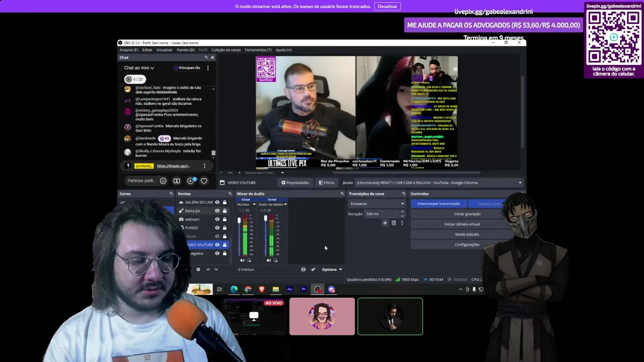The width and height of the screenshot is (644, 362).
Task: Click the heart reaction icon in chat
Action: coord(204,181)
